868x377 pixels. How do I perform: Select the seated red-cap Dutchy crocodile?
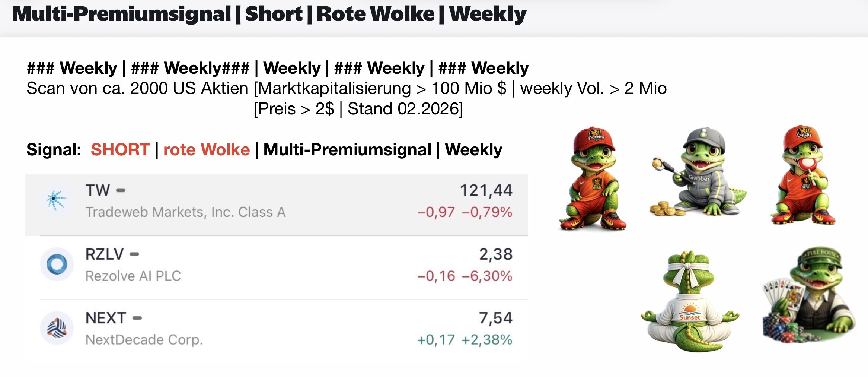click(x=593, y=178)
